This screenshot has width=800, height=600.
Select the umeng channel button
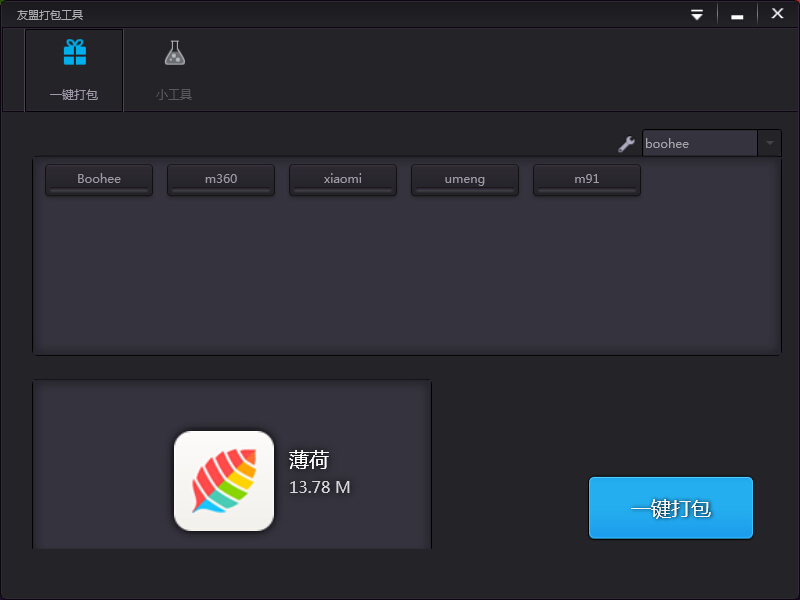point(465,179)
